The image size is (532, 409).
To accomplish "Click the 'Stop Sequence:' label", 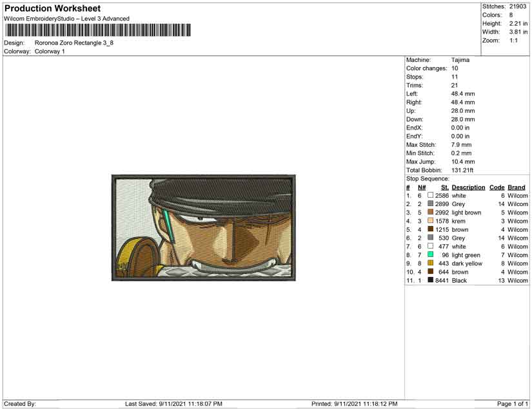I will click(428, 178).
